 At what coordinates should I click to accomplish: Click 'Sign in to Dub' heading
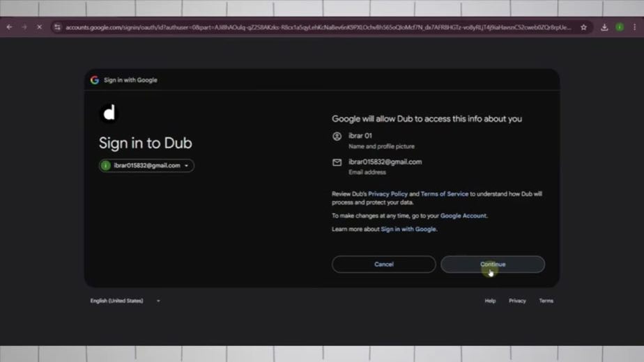click(x=146, y=143)
